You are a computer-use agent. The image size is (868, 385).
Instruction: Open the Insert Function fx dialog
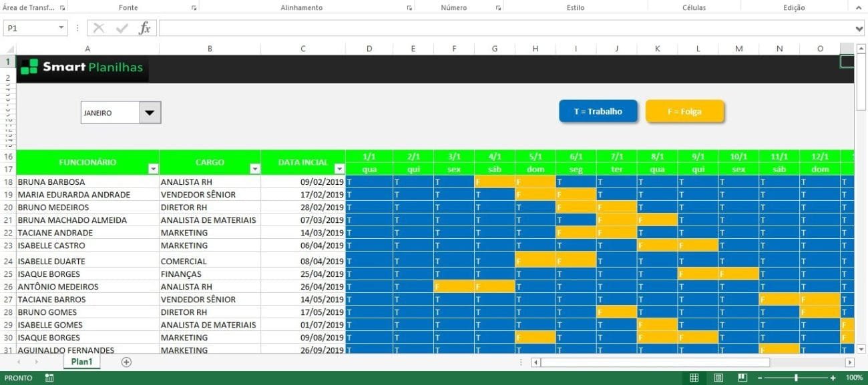[x=144, y=28]
